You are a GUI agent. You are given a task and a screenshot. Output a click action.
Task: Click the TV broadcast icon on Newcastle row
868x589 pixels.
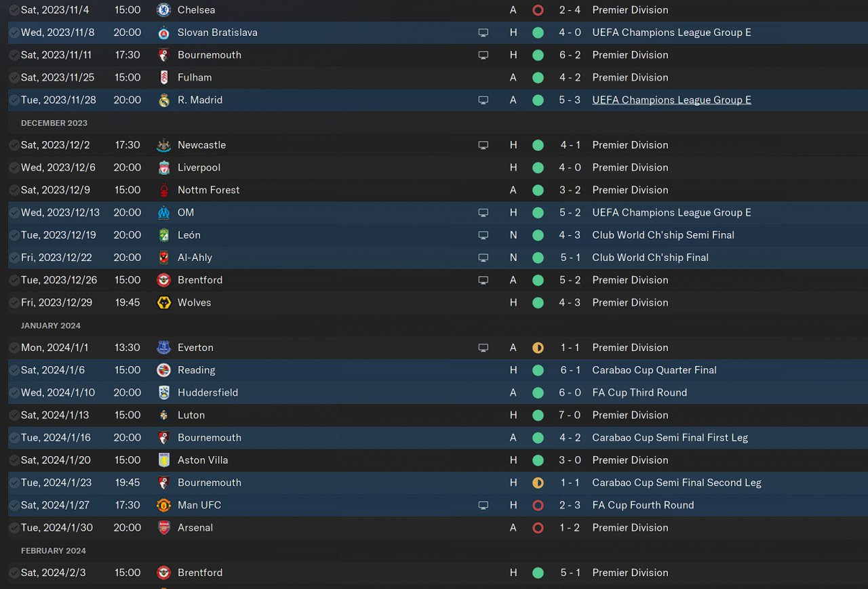(483, 145)
